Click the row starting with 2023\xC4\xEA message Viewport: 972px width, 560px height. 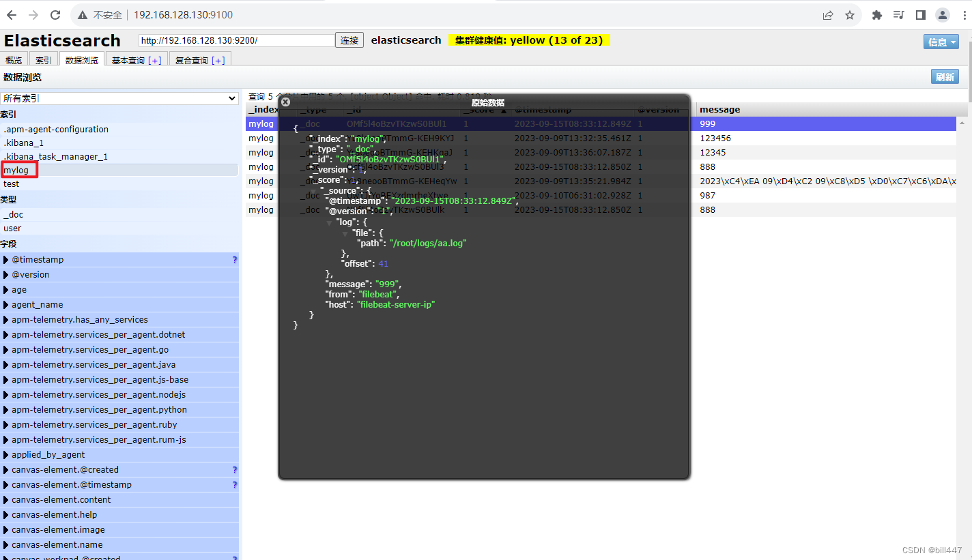[601, 181]
